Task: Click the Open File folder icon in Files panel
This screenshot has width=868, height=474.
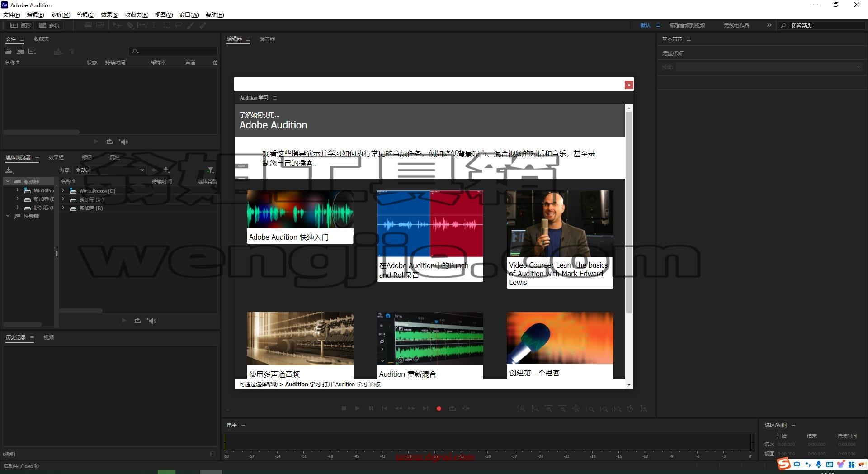Action: tap(8, 52)
